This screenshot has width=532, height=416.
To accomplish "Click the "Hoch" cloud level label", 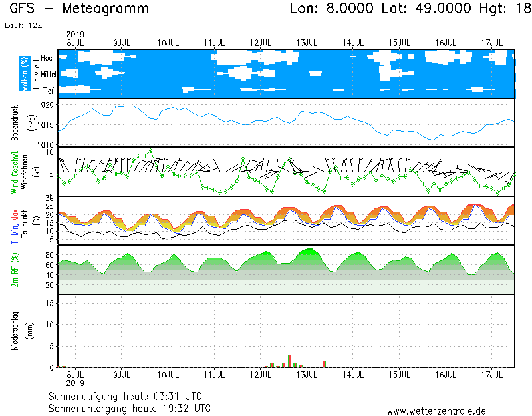I will (48, 59).
